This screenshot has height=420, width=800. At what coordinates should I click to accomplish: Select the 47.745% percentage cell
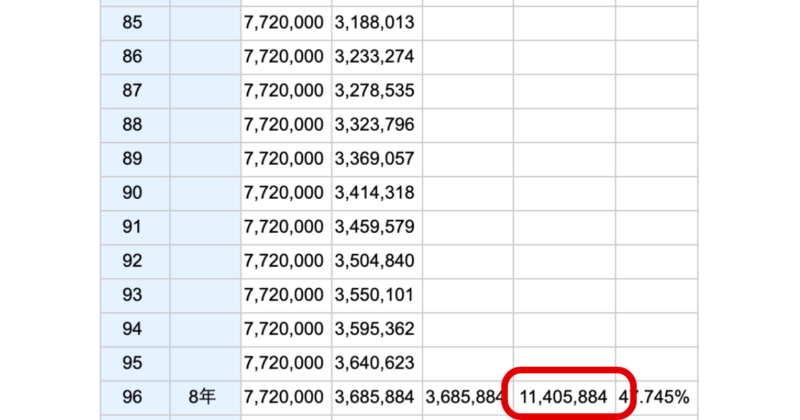coord(657,398)
